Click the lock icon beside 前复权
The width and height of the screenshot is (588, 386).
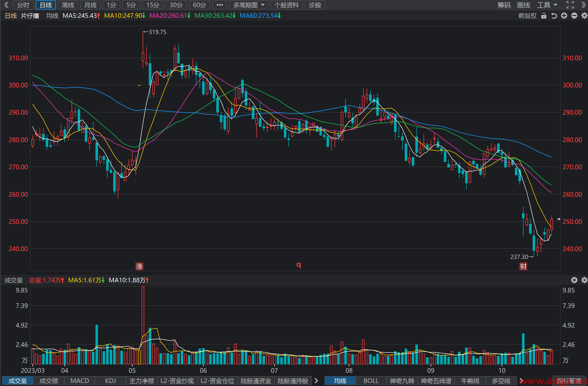[x=544, y=16]
